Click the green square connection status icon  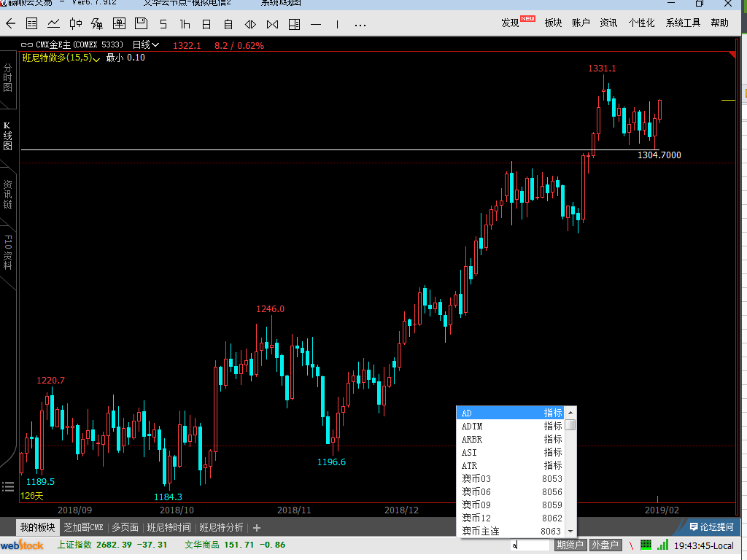646,544
